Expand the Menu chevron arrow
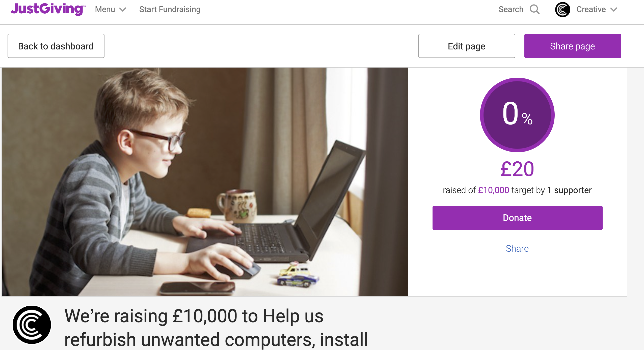The image size is (644, 350). click(123, 10)
